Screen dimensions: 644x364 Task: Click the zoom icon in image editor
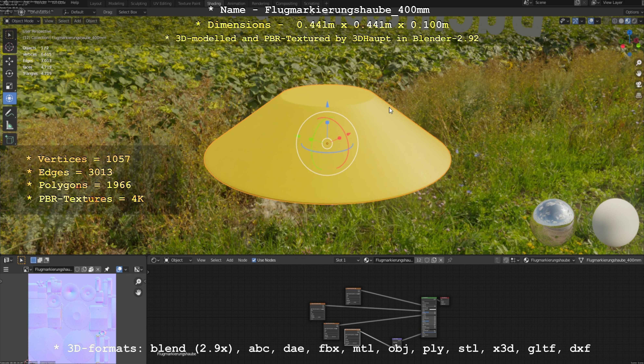pos(138,282)
